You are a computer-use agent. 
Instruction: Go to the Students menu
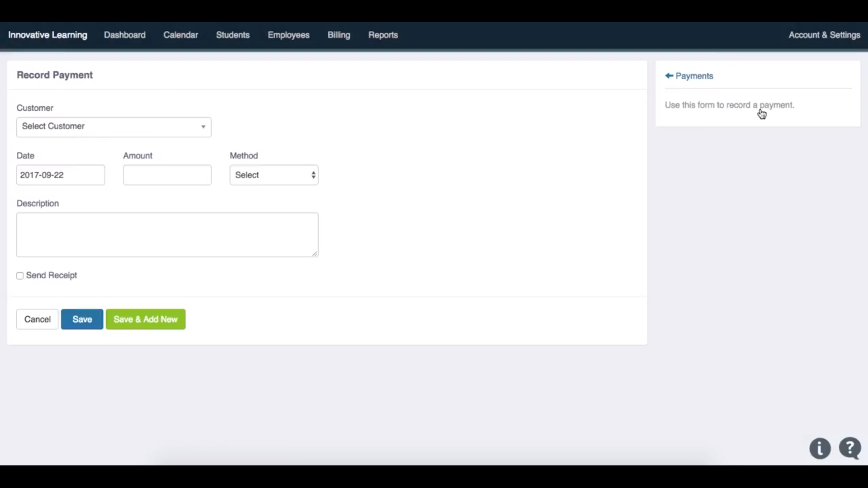(x=232, y=35)
